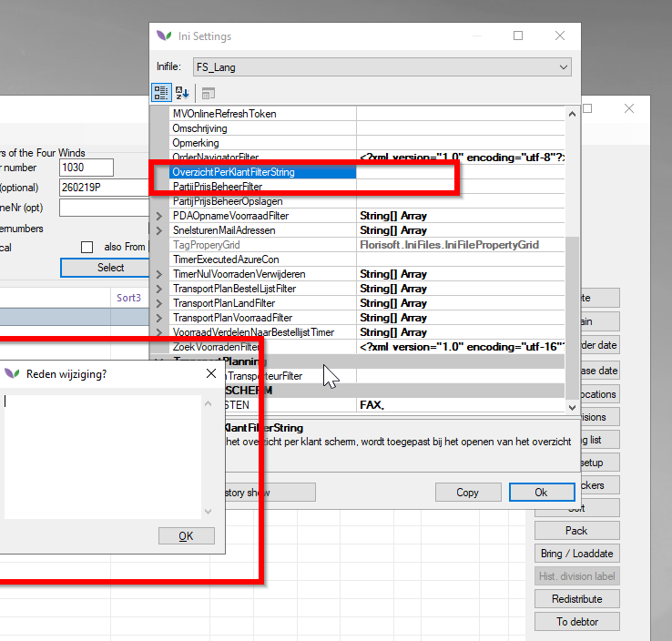Switch property grid to Categorized view
Image resolution: width=672 pixels, height=641 pixels.
pyautogui.click(x=161, y=93)
